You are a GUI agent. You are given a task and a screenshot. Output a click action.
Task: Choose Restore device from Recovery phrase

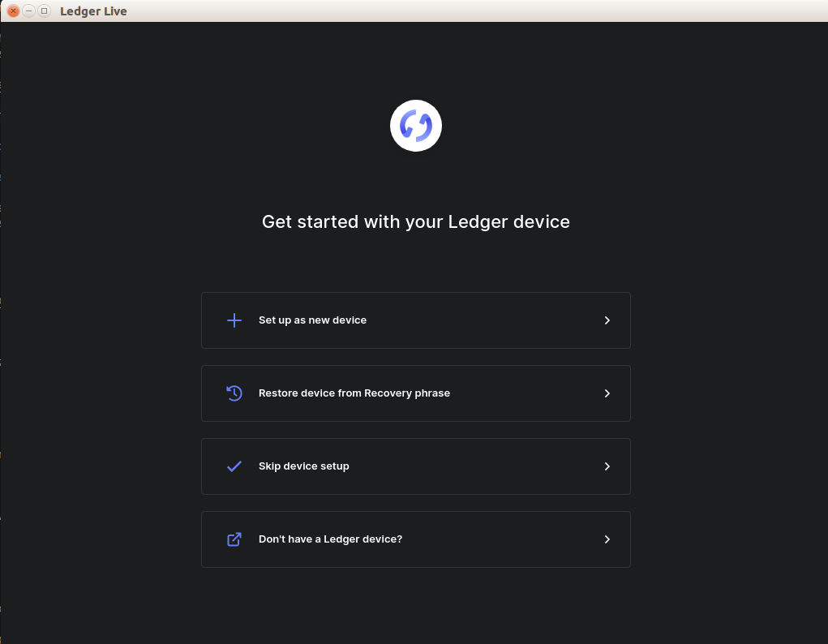tap(415, 393)
